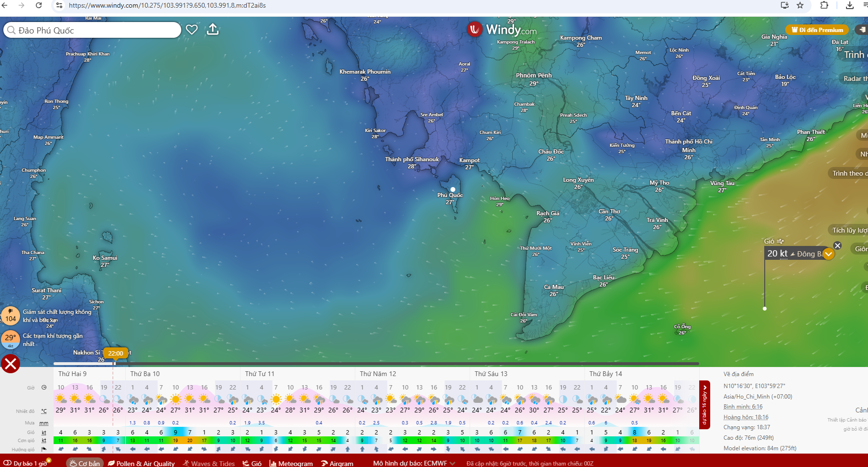Expand the orange chevron on wind marker
Image resolution: width=868 pixels, height=467 pixels.
[828, 254]
